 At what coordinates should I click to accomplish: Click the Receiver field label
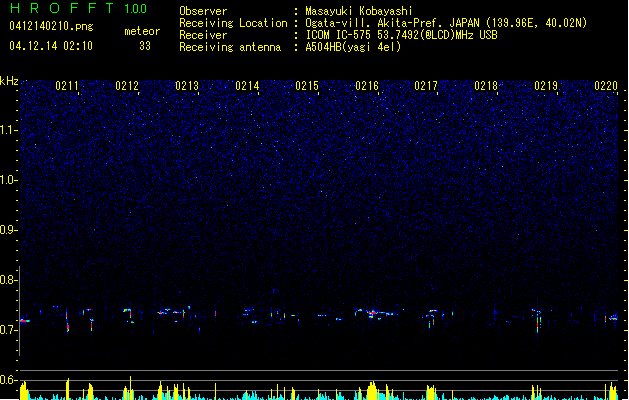coord(203,35)
